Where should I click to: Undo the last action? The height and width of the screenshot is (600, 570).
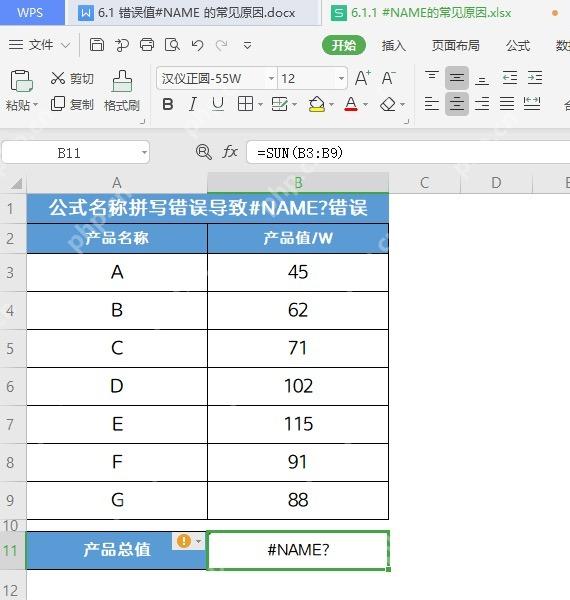(x=197, y=45)
